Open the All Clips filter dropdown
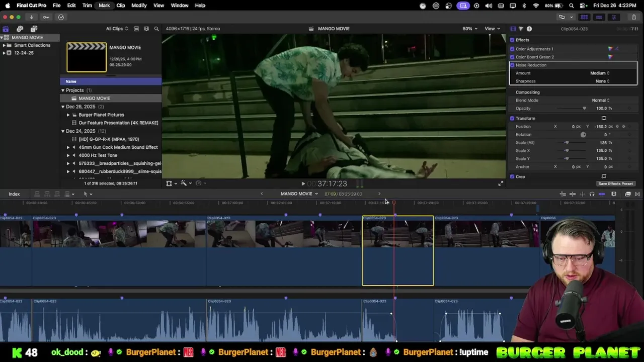Image resolution: width=644 pixels, height=362 pixels. (117, 29)
